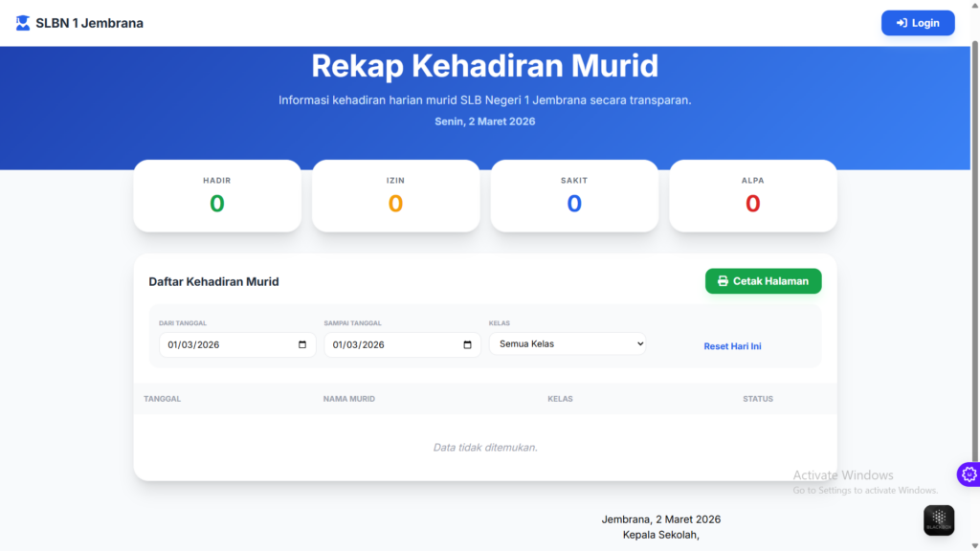Click the Hadir summary card
Screen dimensions: 980x551
coord(217,195)
